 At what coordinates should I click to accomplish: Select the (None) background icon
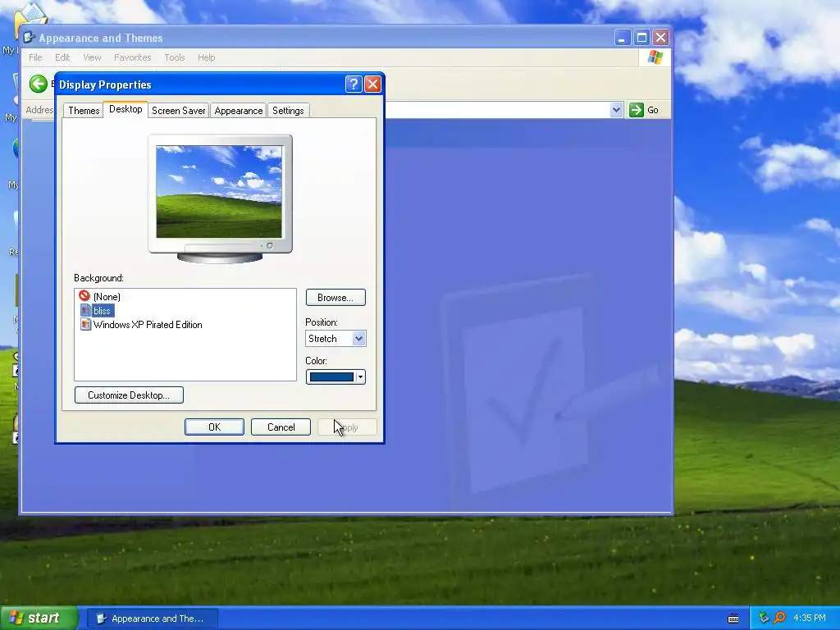84,295
